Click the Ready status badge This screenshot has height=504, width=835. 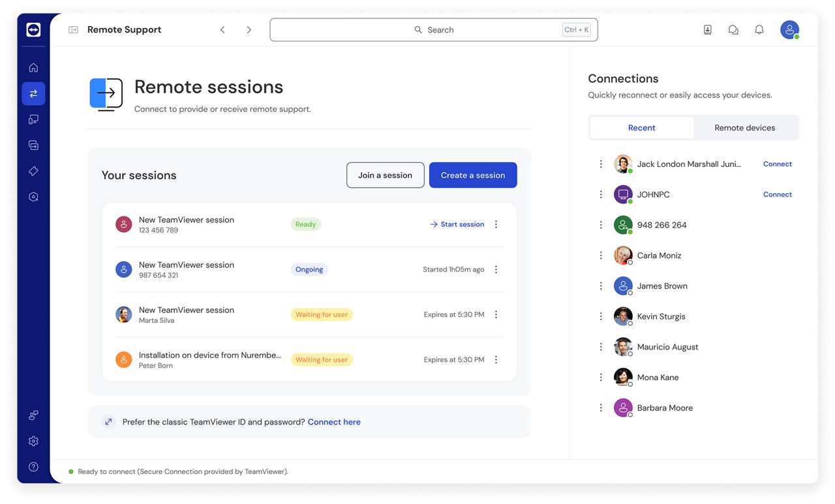pos(306,224)
